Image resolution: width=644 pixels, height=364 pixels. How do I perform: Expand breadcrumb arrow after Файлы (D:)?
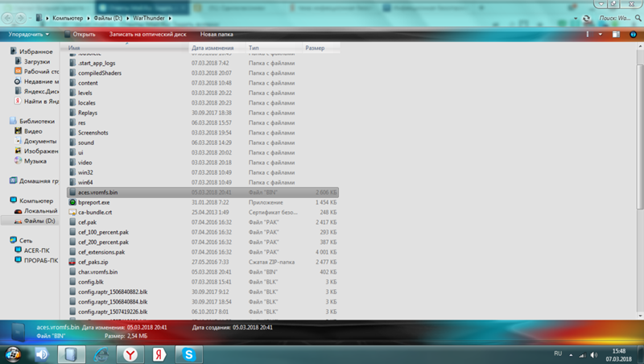128,18
